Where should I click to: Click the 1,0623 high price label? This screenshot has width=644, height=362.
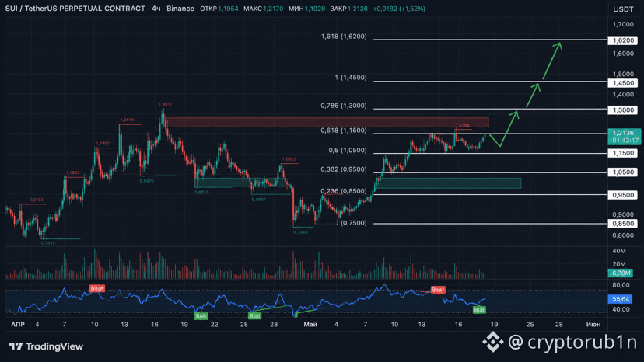(289, 159)
